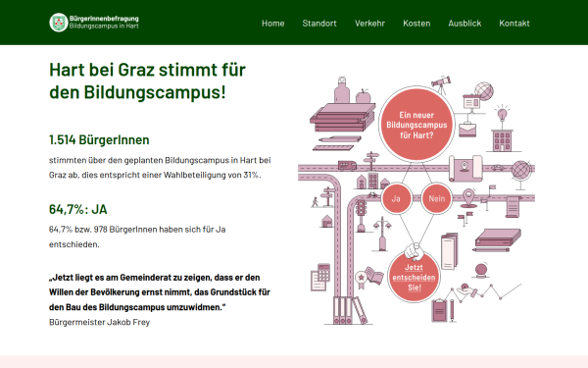The height and width of the screenshot is (368, 588).
Task: Click the municipality crest logo
Action: 59,23
